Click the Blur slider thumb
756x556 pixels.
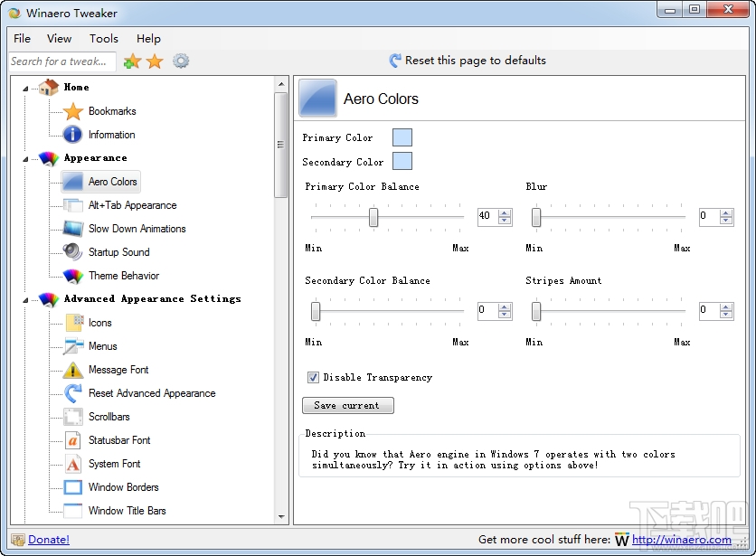(x=536, y=217)
